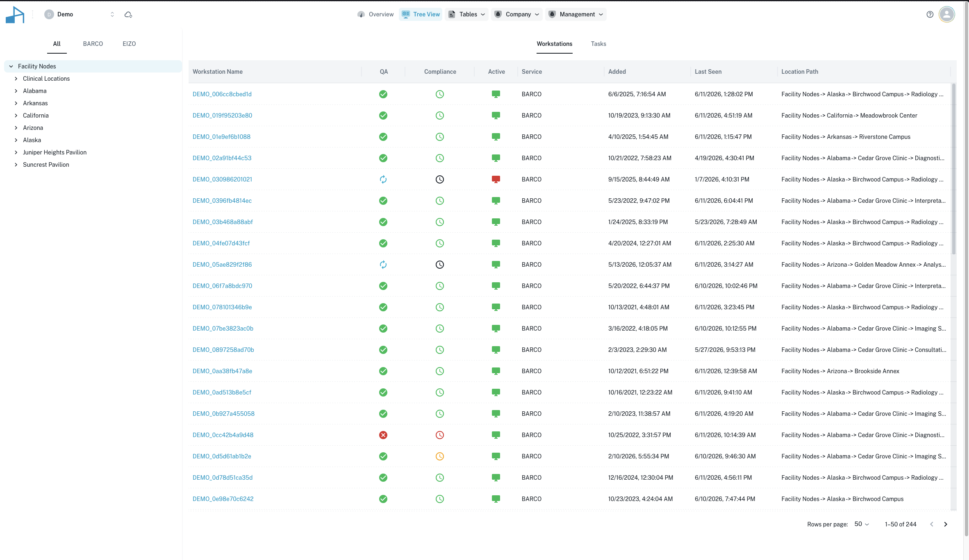Open workstation DEMO_0aa38fb47a8e link
The width and height of the screenshot is (969, 560).
point(223,371)
